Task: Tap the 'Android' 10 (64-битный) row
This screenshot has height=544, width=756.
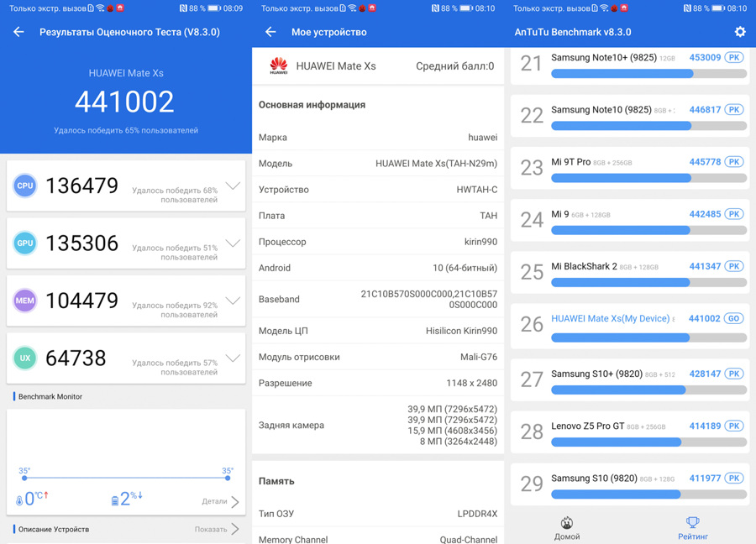Action: [x=378, y=268]
